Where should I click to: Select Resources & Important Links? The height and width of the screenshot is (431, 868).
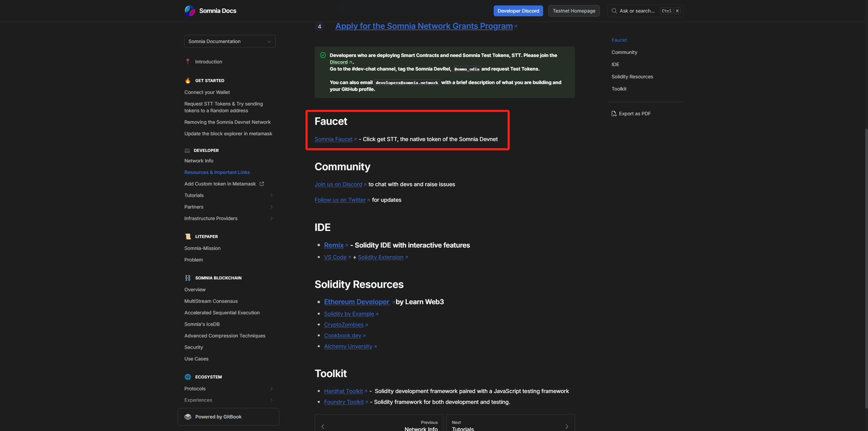217,172
